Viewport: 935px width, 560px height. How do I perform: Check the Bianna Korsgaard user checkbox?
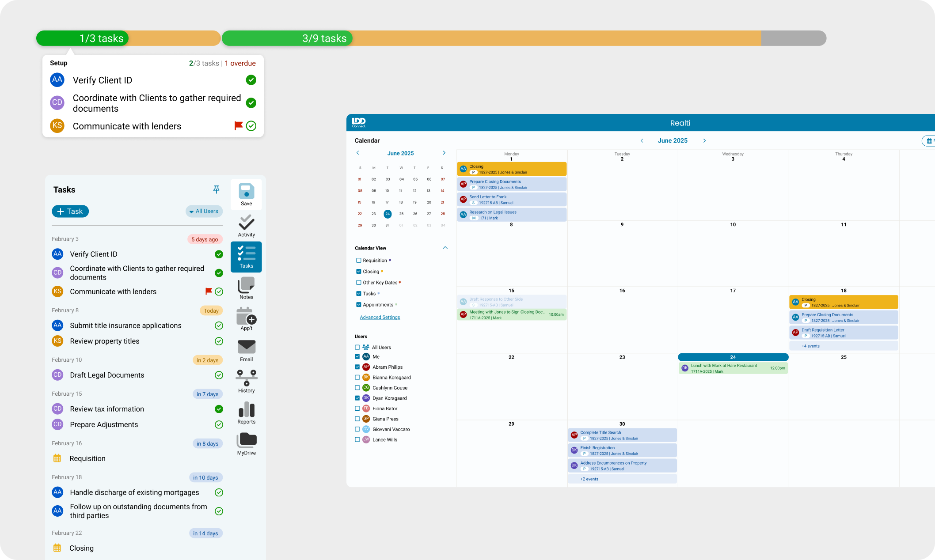tap(357, 378)
